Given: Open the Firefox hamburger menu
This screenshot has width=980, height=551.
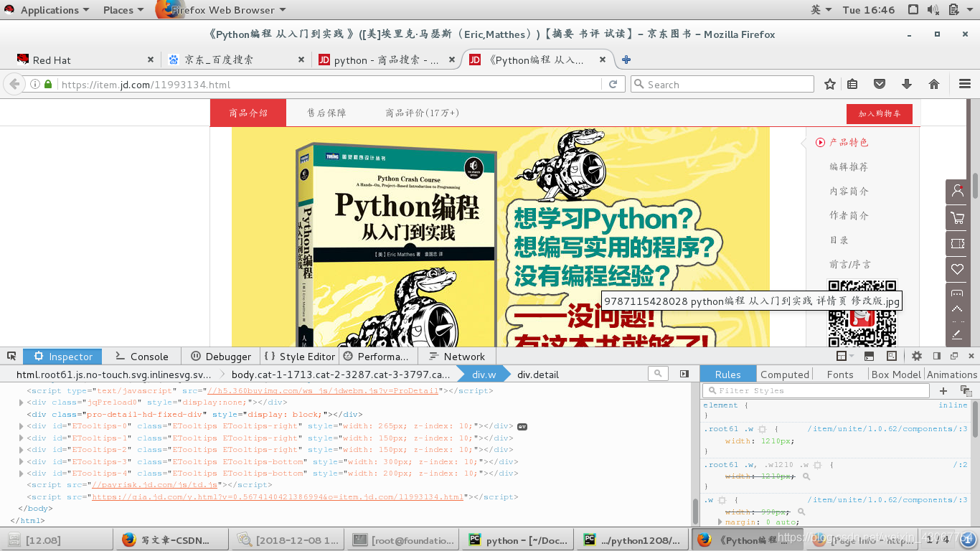Looking at the screenshot, I should [964, 84].
